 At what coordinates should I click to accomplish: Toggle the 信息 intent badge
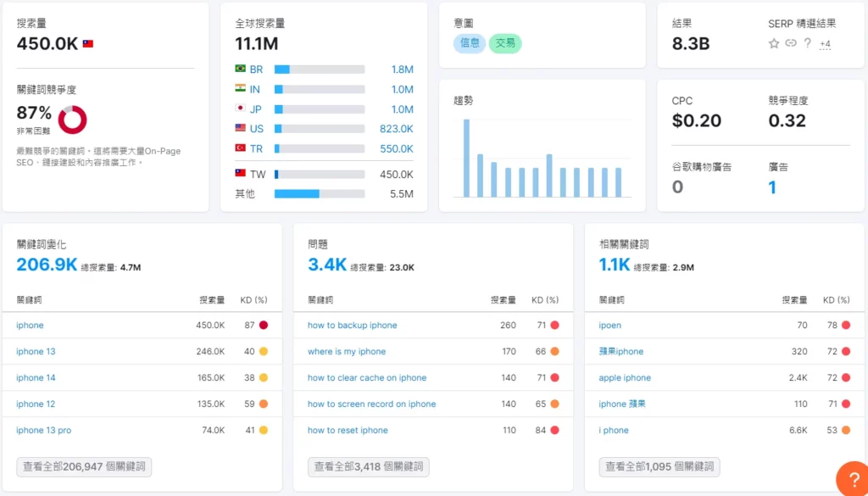pyautogui.click(x=469, y=42)
